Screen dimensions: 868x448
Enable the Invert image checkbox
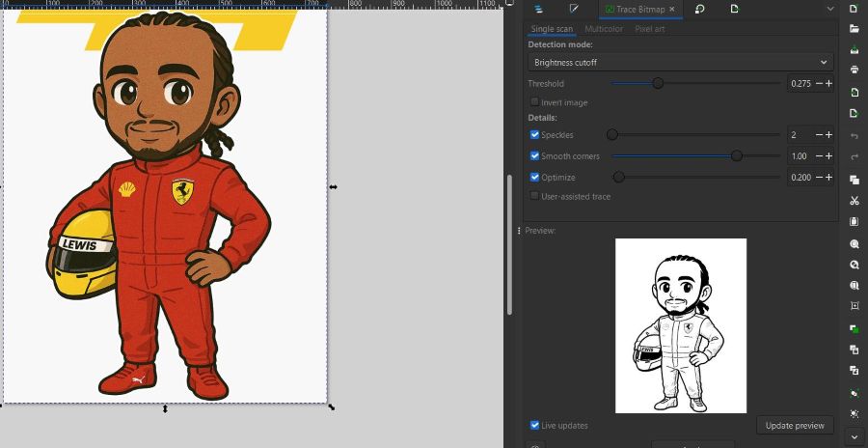534,102
